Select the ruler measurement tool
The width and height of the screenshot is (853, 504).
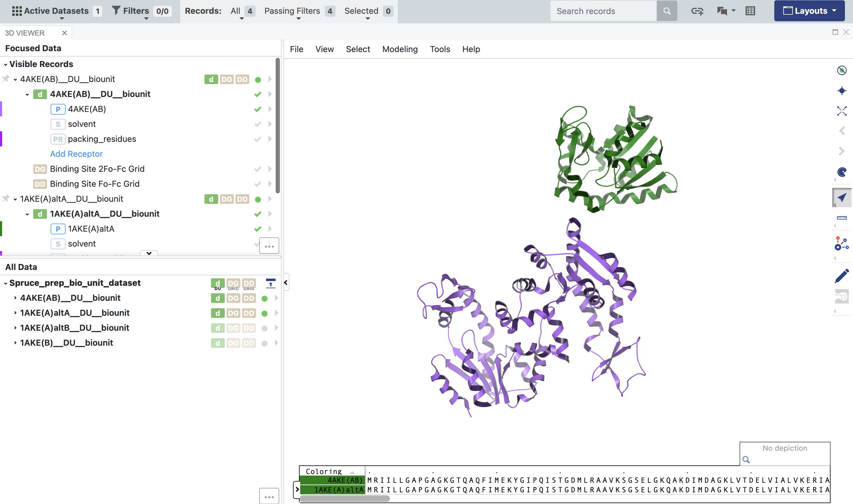[841, 218]
